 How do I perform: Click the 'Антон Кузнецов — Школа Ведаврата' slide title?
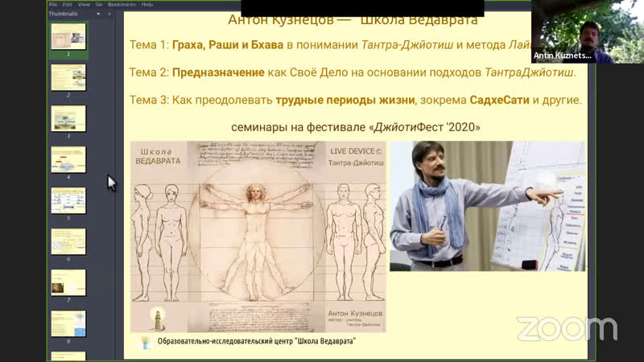353,21
